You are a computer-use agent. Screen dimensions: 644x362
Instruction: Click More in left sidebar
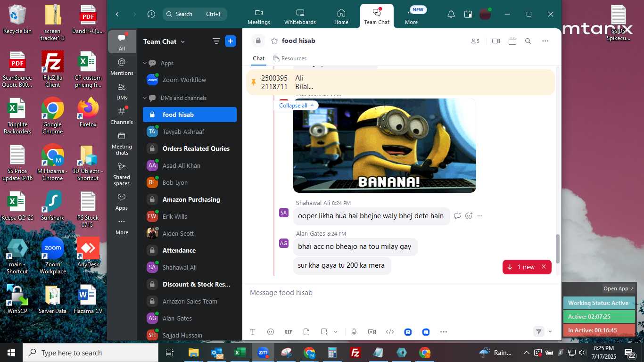[x=122, y=226]
